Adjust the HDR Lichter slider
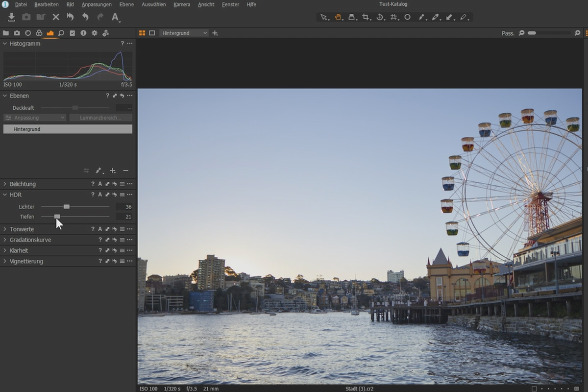 (x=67, y=207)
